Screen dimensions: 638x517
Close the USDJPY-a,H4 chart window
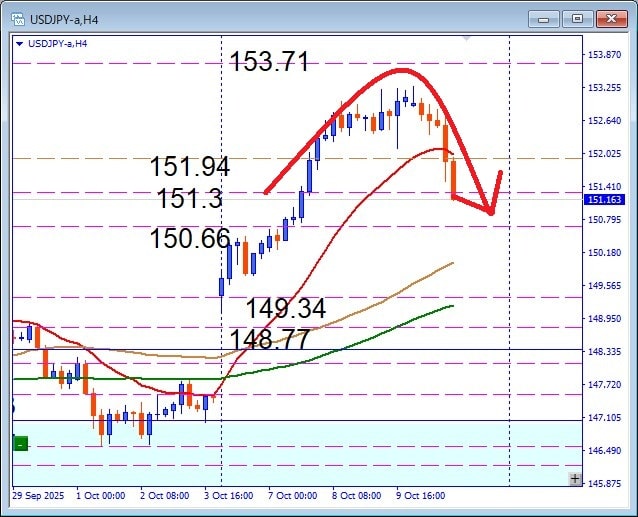coord(609,18)
